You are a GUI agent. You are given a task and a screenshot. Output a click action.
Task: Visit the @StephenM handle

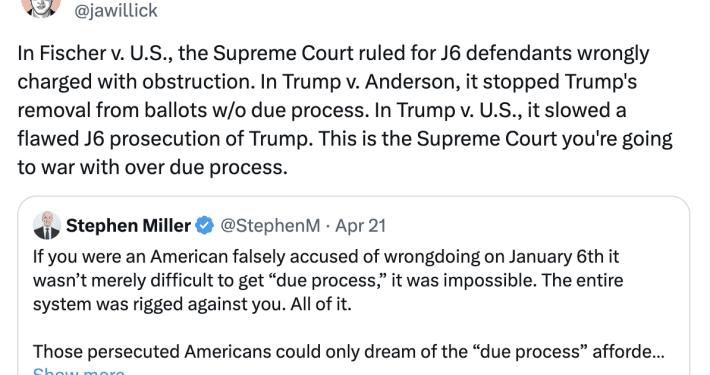click(270, 226)
